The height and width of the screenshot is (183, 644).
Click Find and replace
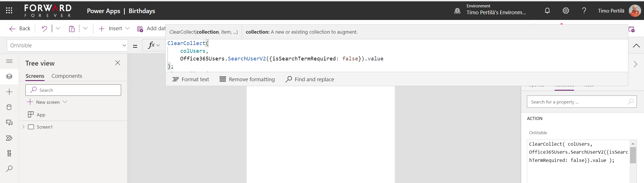click(x=310, y=79)
